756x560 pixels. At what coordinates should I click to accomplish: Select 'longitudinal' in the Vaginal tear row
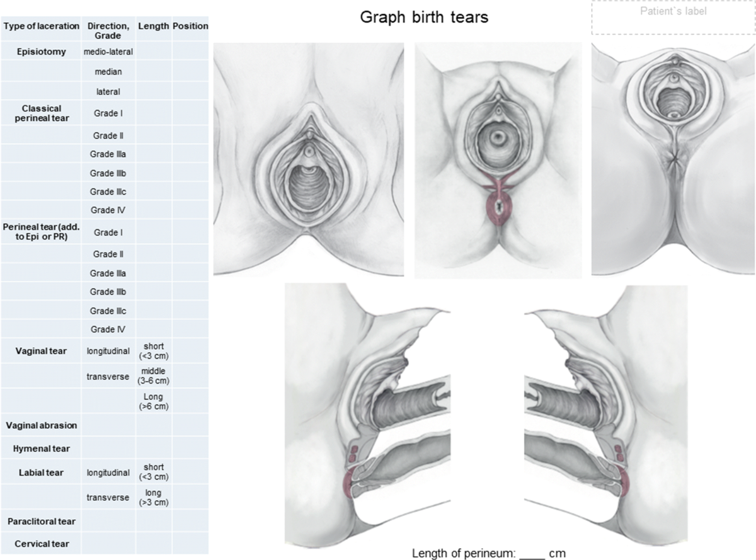point(108,351)
